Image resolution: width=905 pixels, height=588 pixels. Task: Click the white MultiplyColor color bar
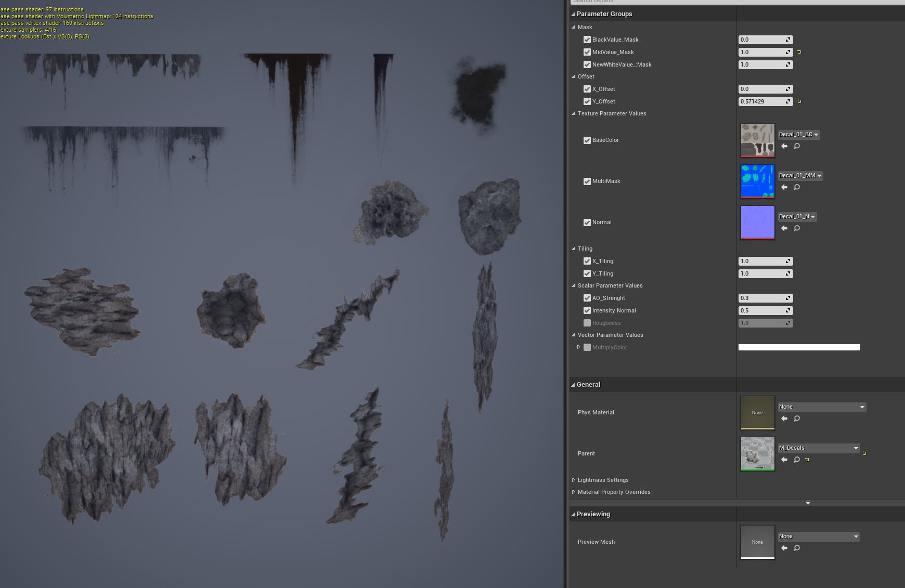[x=799, y=347]
